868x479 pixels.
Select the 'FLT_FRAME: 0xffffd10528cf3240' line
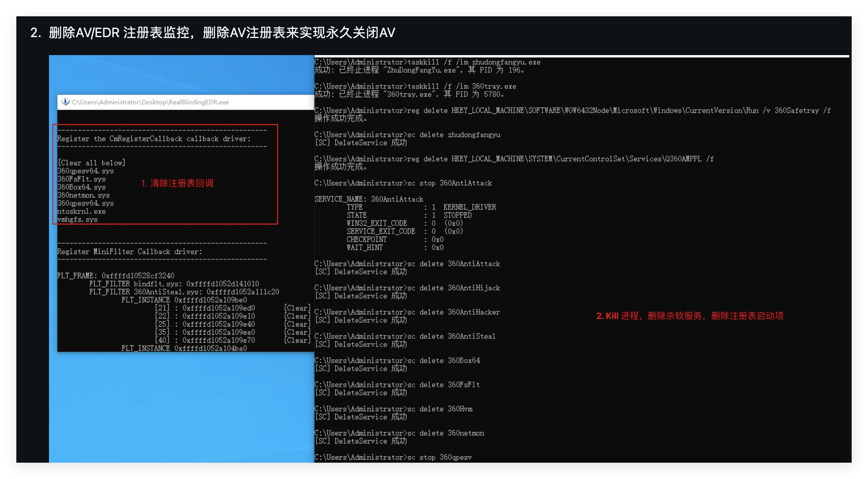(x=116, y=276)
